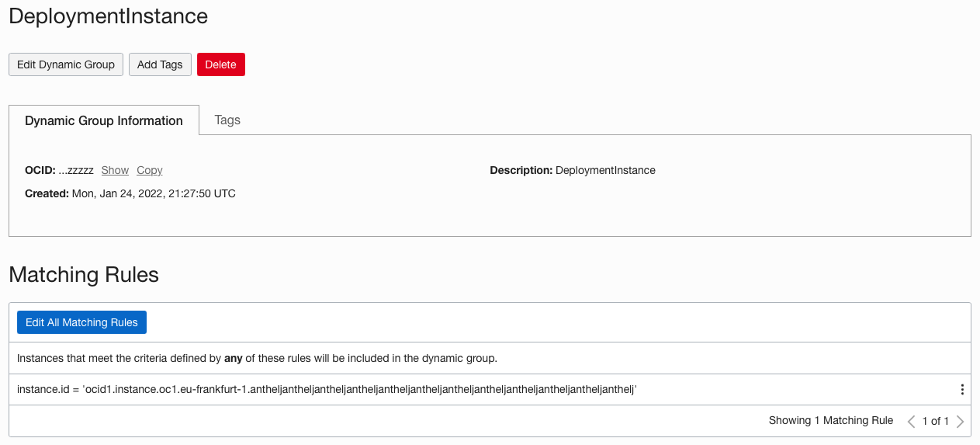Viewport: 980px width, 445px height.
Task: Click the Description value DeploymentInstance
Action: pos(605,170)
